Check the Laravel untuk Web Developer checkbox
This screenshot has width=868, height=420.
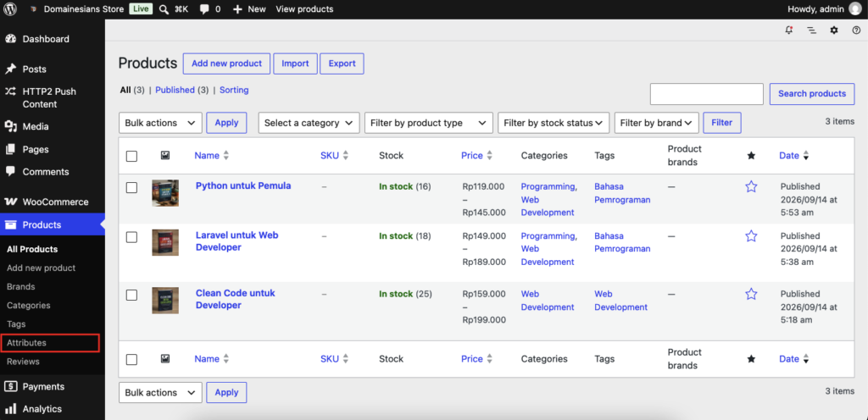click(131, 238)
